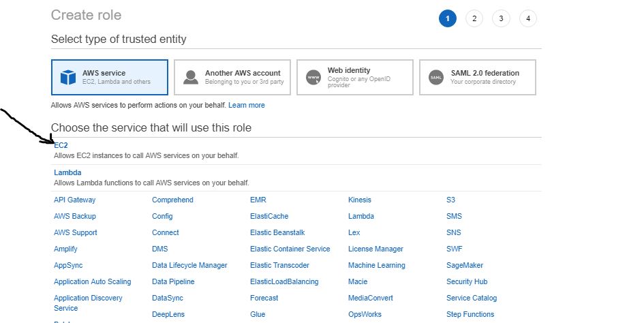The height and width of the screenshot is (323, 644).
Task: Select the top Lambda use case link
Action: tap(67, 172)
